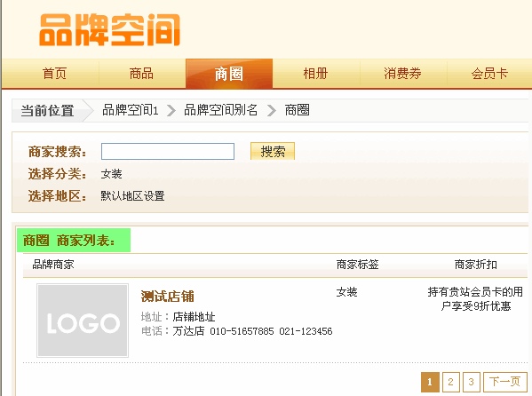Screen dimensions: 532x396
Task: Open the 首页 navigation tab
Action: point(54,74)
